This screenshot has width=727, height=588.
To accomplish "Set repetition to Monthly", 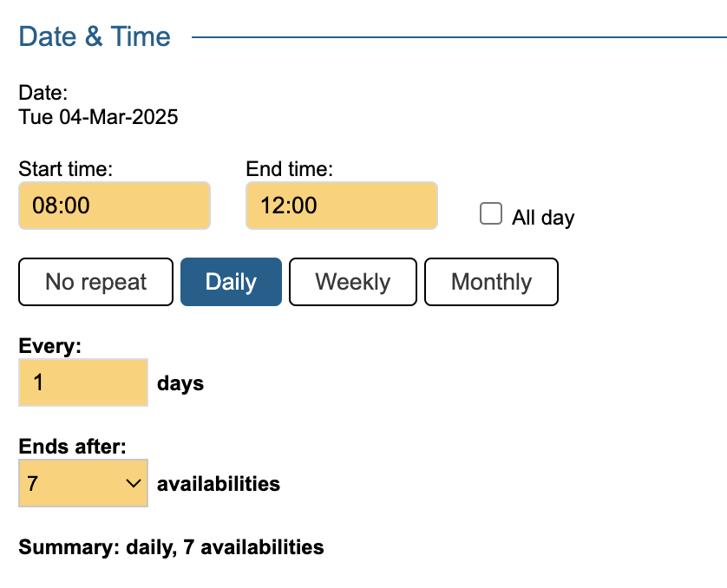I will coord(491,282).
